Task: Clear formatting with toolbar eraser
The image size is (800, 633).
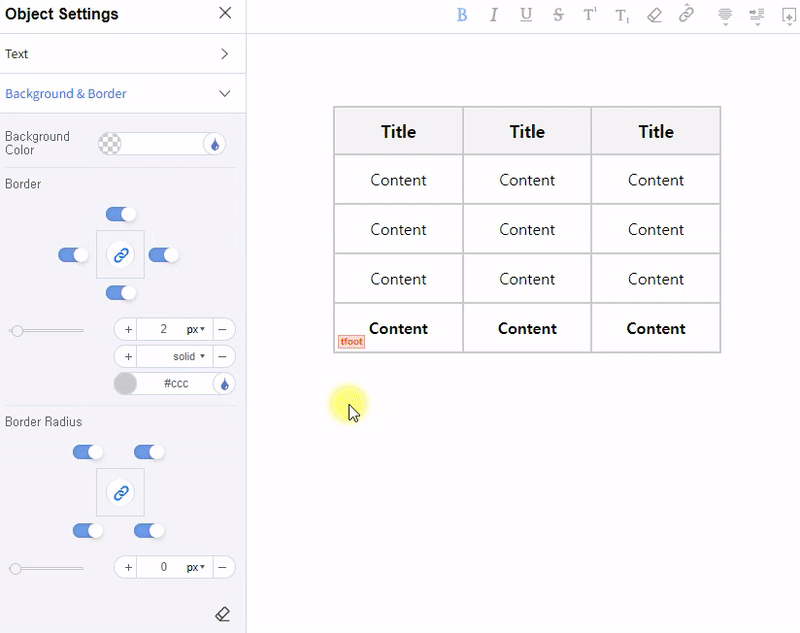Action: pos(654,15)
